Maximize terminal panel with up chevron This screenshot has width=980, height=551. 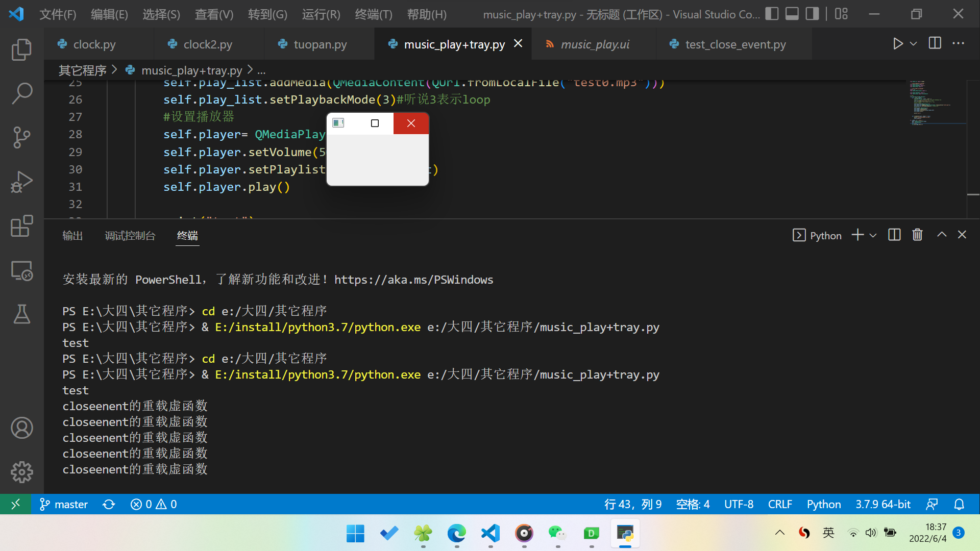942,235
